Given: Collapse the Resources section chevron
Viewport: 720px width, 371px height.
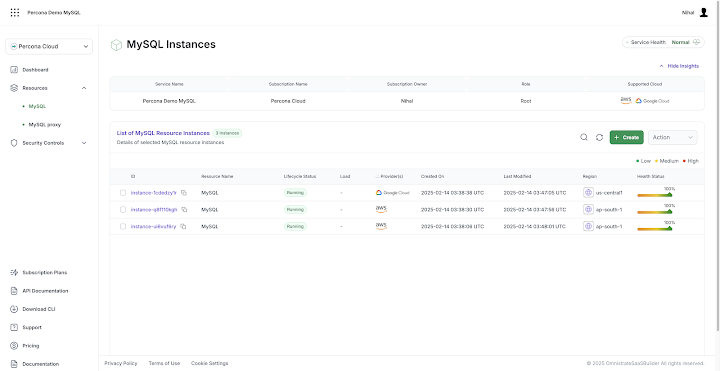Looking at the screenshot, I should tap(84, 88).
